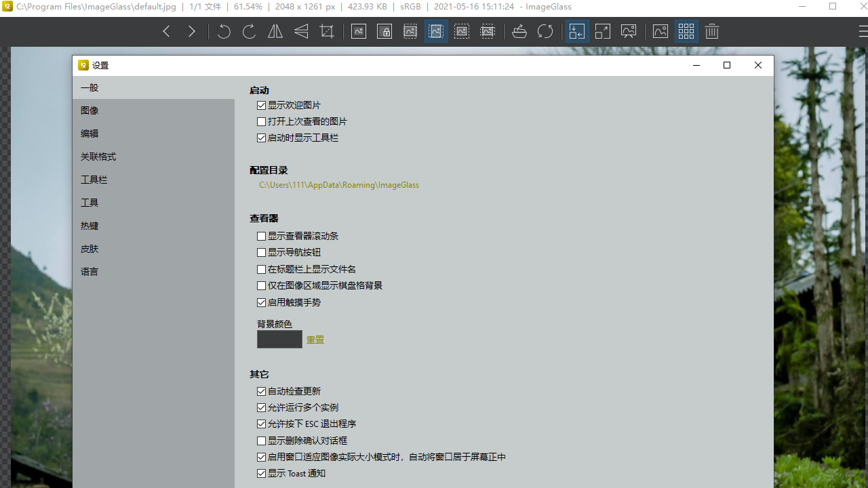This screenshot has height=488, width=868.
Task: Open the configuration directory link
Action: tap(338, 184)
